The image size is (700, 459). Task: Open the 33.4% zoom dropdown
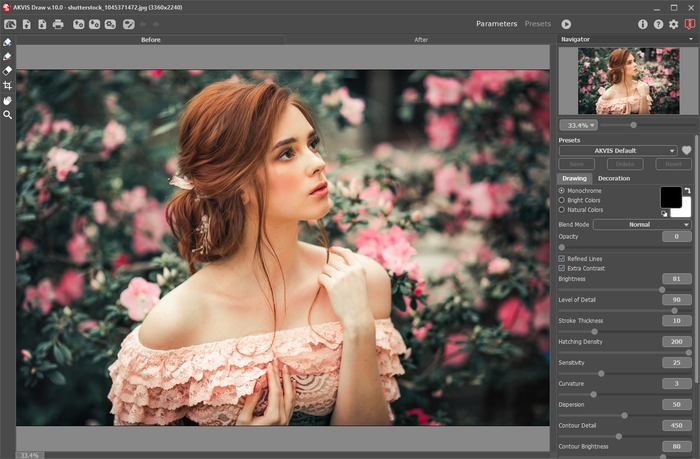click(579, 125)
